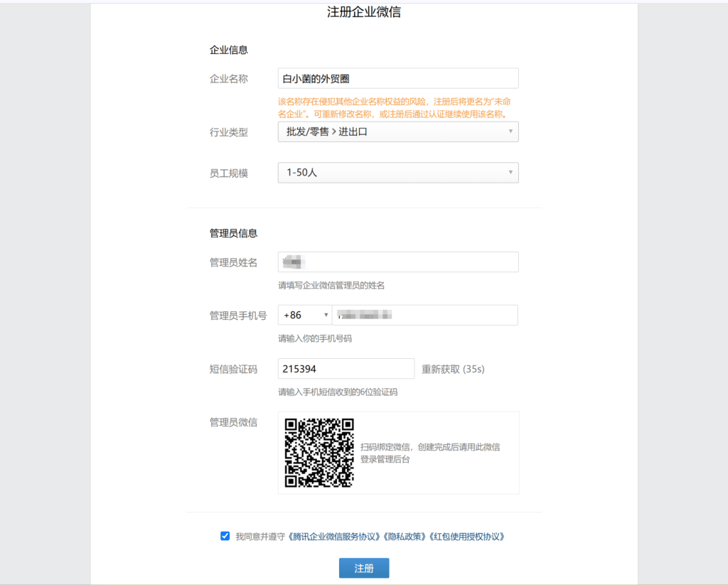Open the 红包使用授权协议 link
The width and height of the screenshot is (728, 585).
click(x=466, y=537)
